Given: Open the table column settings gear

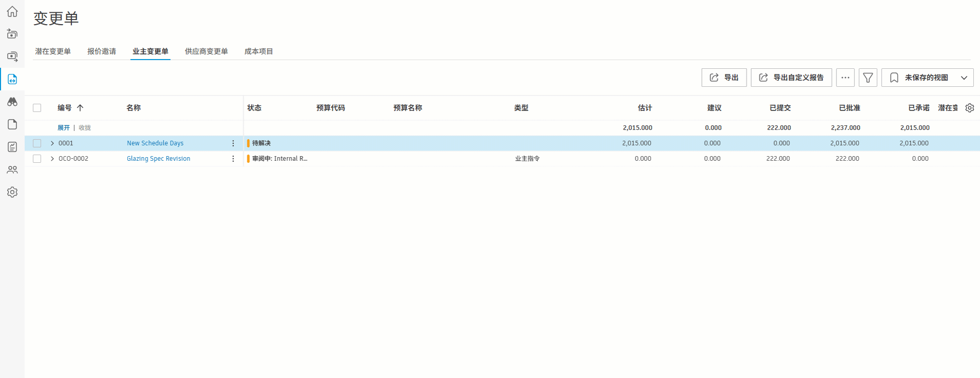Looking at the screenshot, I should pyautogui.click(x=969, y=108).
